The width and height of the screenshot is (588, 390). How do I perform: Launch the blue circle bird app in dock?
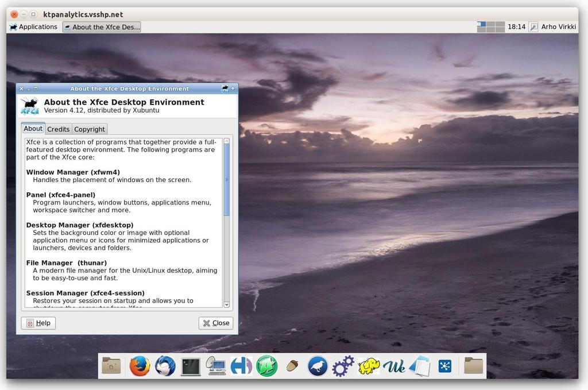pos(318,366)
